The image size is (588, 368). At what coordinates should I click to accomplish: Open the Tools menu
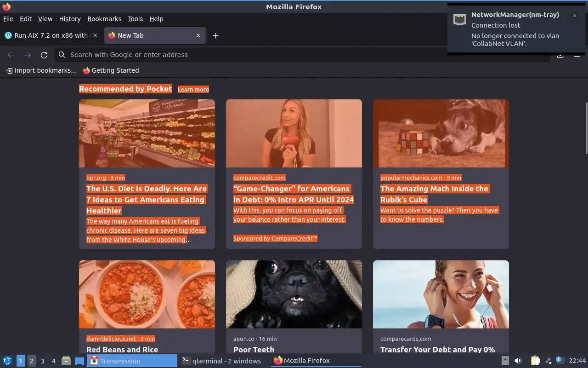pos(136,19)
